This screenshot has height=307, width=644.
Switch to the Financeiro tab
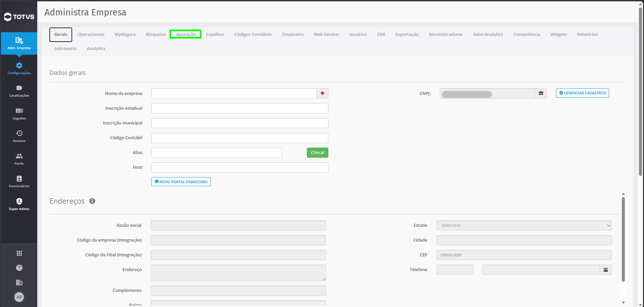point(293,35)
